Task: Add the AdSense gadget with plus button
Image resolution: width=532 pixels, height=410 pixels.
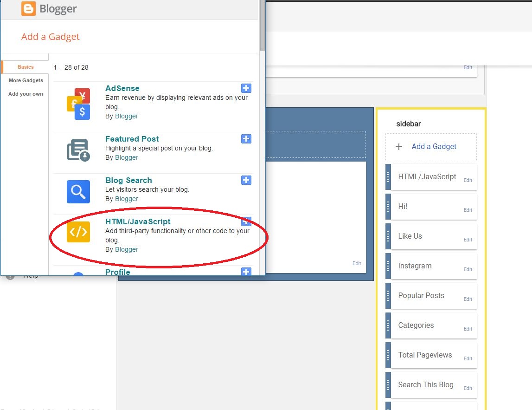Action: click(246, 88)
